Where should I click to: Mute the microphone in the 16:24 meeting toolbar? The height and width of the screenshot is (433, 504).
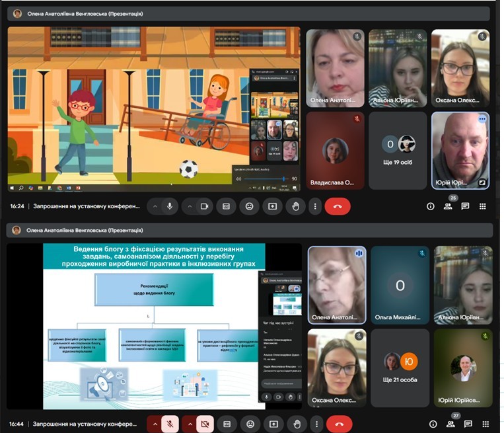point(170,206)
